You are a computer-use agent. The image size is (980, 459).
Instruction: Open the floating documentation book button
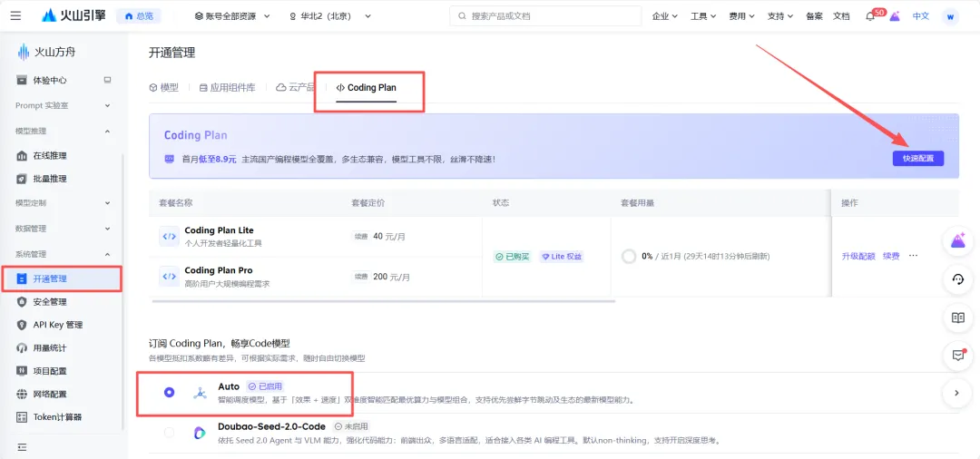pos(958,317)
